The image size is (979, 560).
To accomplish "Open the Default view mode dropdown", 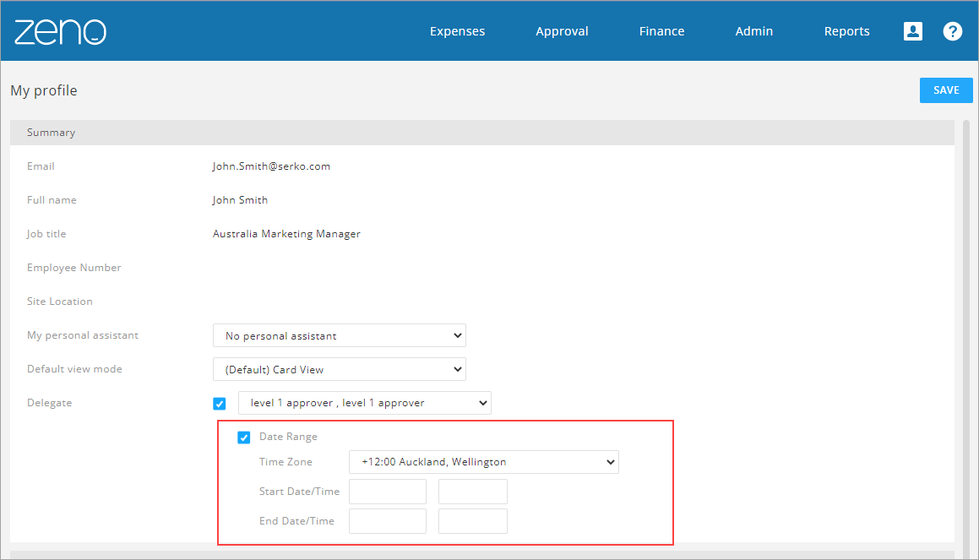I will pos(339,369).
